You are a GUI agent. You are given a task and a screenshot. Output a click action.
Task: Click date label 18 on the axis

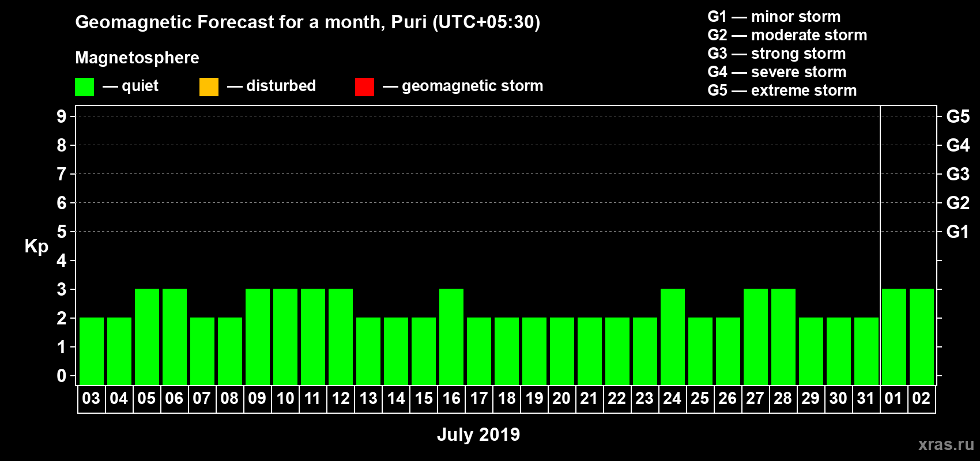click(506, 398)
